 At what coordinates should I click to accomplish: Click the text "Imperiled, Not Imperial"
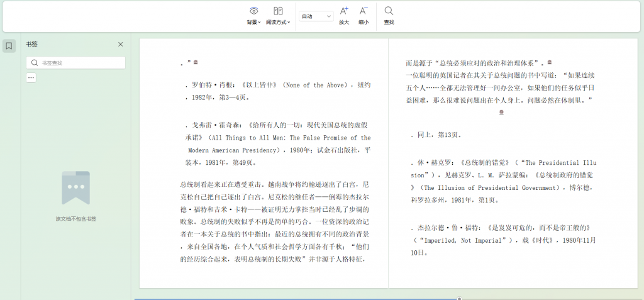[464, 241]
